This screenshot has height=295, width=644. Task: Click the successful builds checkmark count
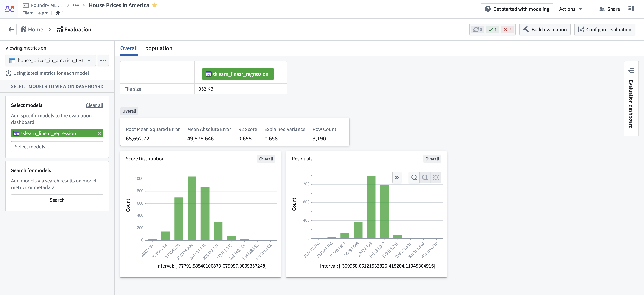(493, 30)
